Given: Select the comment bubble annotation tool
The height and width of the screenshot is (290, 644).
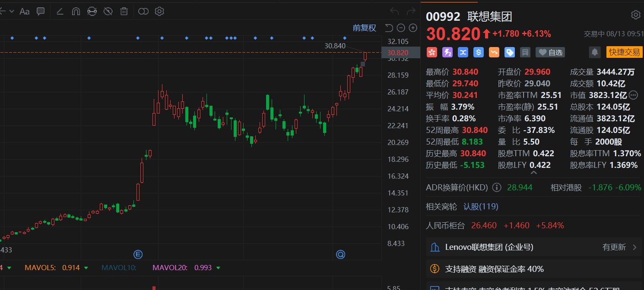Looking at the screenshot, I should 41,12.
